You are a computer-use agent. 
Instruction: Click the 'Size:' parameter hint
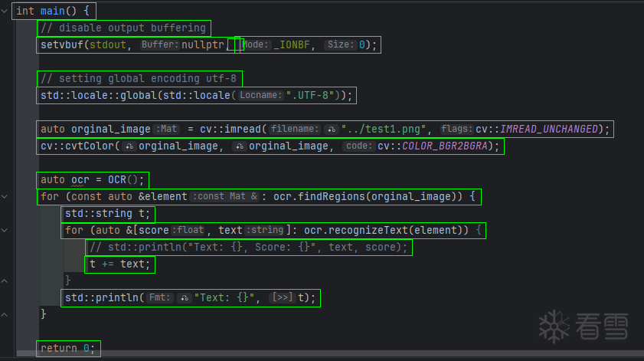click(x=341, y=44)
